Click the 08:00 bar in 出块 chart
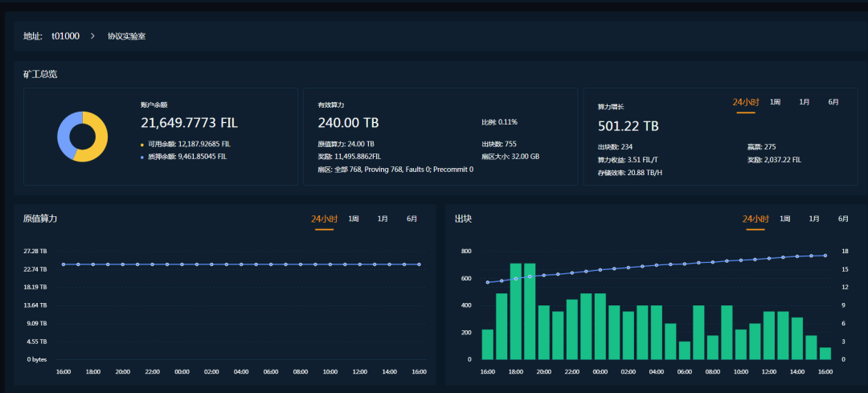This screenshot has width=868, height=393. (x=713, y=348)
